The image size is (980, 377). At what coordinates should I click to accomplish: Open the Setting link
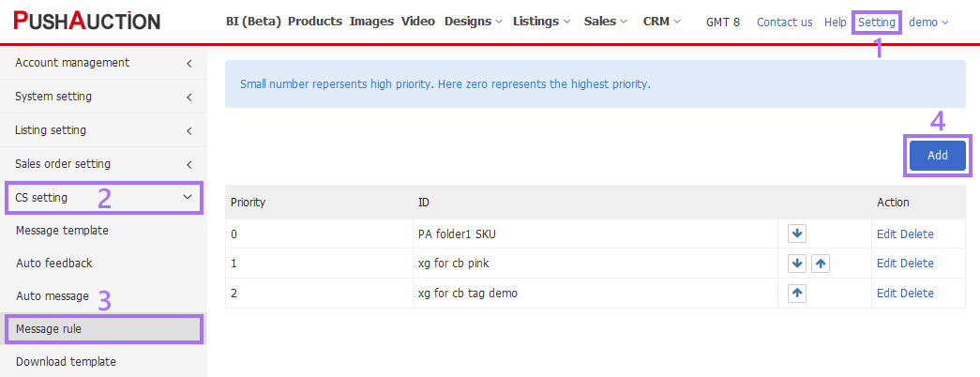[x=877, y=23]
